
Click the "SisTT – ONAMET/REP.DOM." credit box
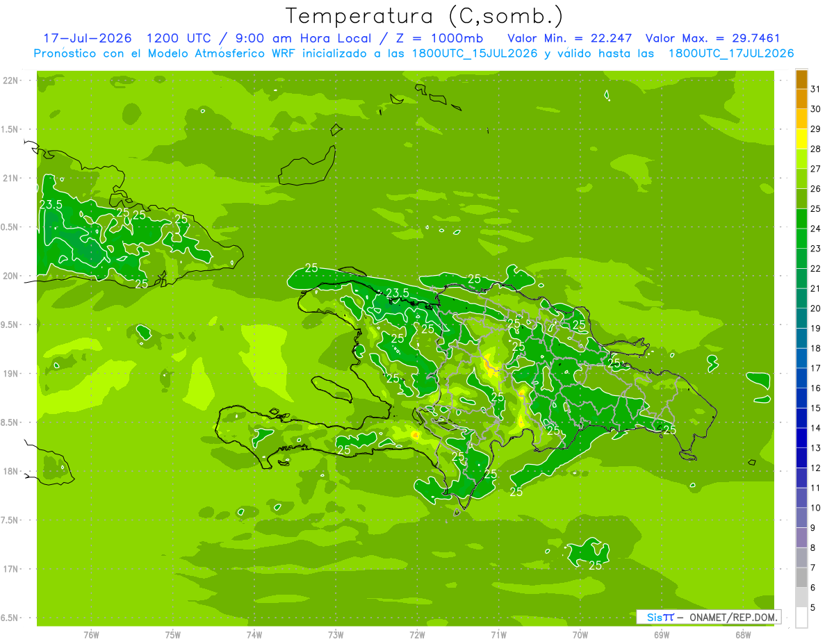pos(708,617)
